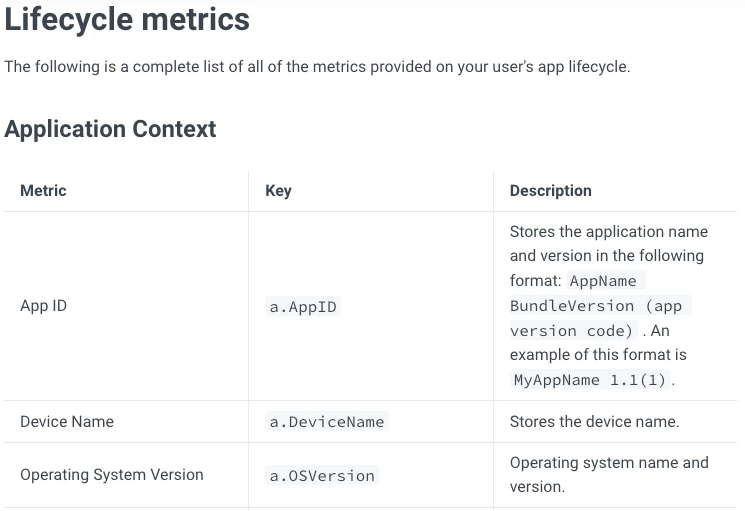Click 'Stores the application name' description text
745x511 pixels.
[609, 232]
